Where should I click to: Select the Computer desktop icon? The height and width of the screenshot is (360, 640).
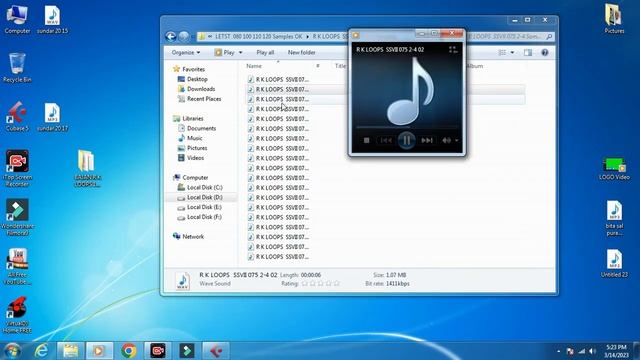17,19
